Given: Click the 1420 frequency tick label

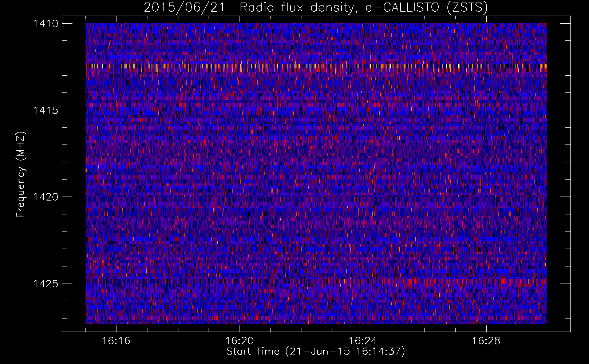Looking at the screenshot, I should (46, 197).
